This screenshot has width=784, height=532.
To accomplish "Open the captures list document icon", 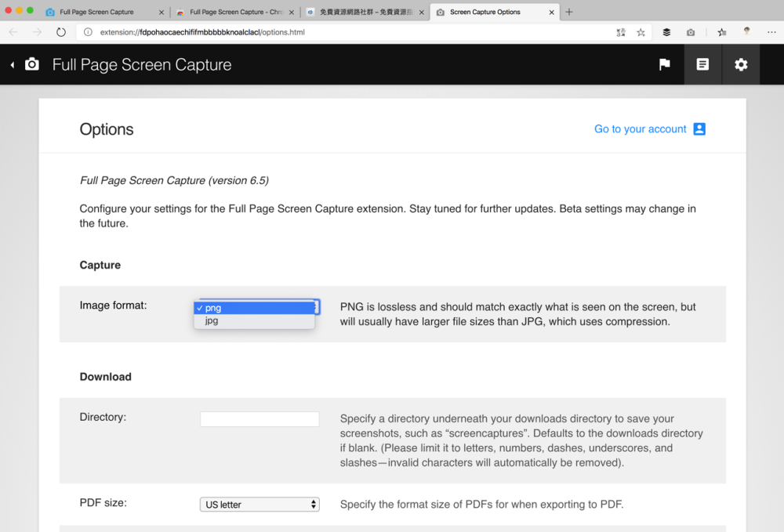I will [x=702, y=64].
